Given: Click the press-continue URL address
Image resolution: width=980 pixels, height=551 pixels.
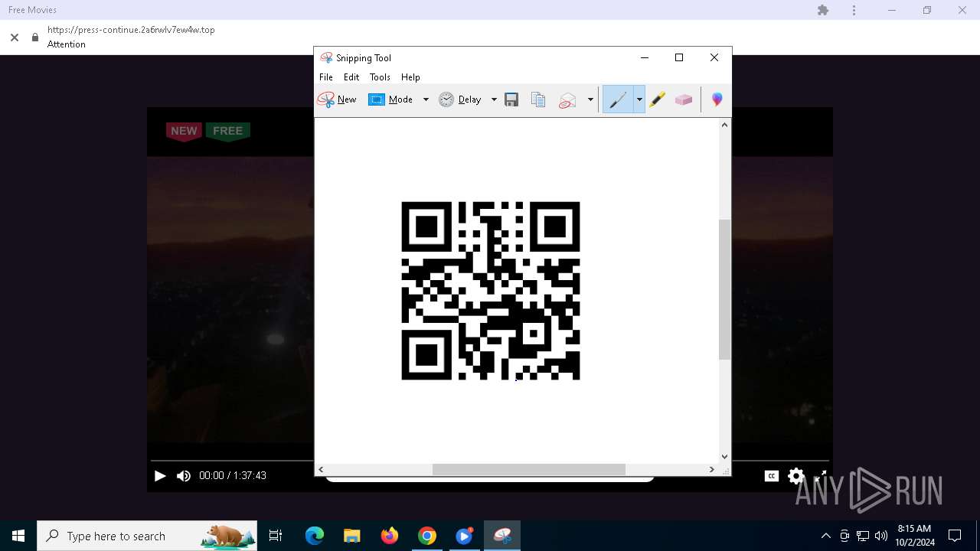Looking at the screenshot, I should coord(131,30).
